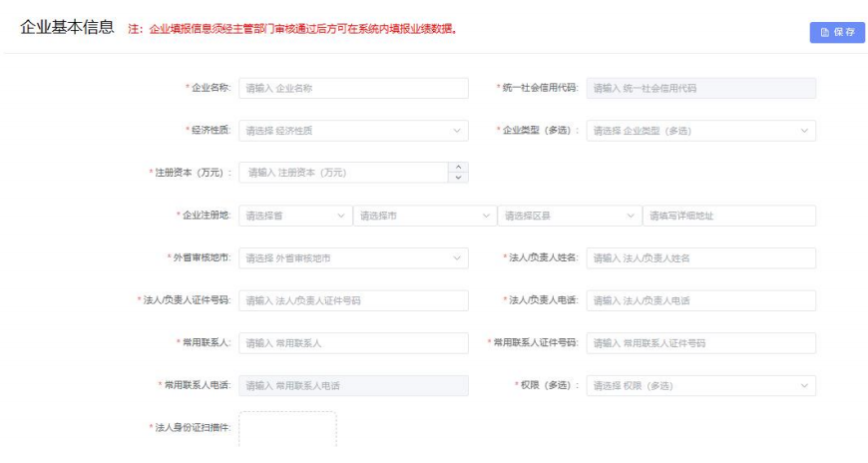Open the 外省审核地市 dropdown

click(x=354, y=258)
